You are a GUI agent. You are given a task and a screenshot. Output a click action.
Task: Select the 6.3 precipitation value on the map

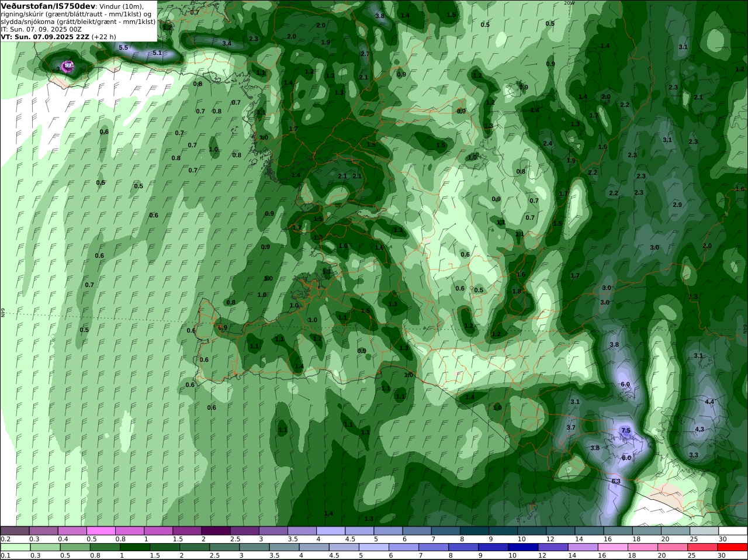coord(616,481)
